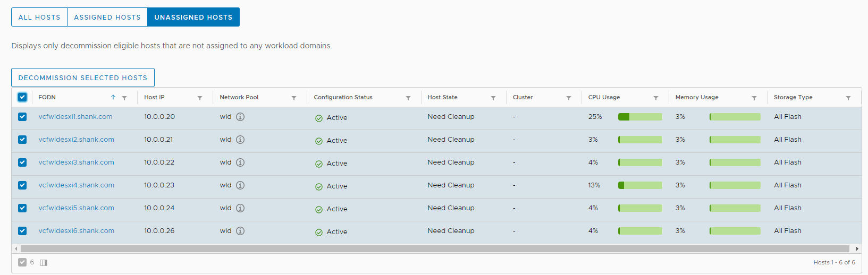Open info for vcfwldesxi1 network pool

click(240, 117)
